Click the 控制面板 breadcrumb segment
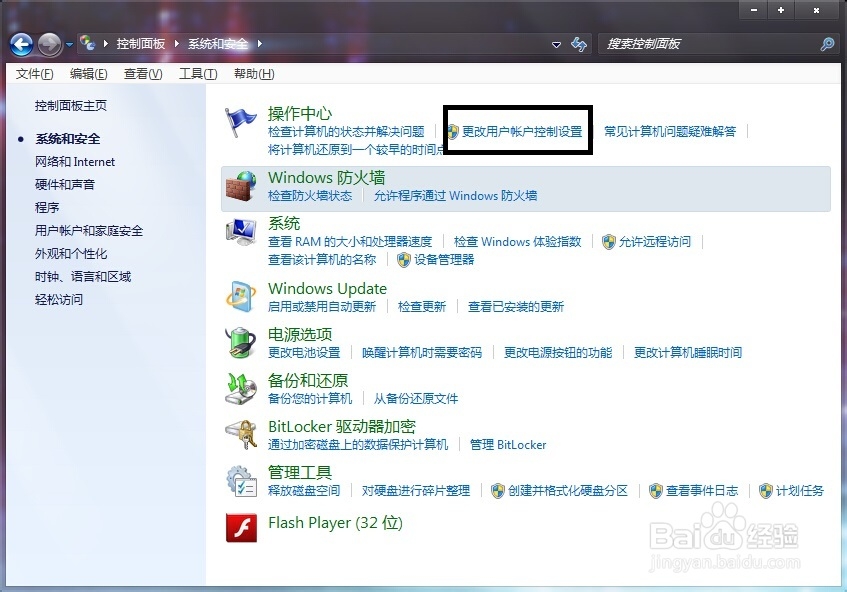This screenshot has height=592, width=847. click(x=141, y=44)
